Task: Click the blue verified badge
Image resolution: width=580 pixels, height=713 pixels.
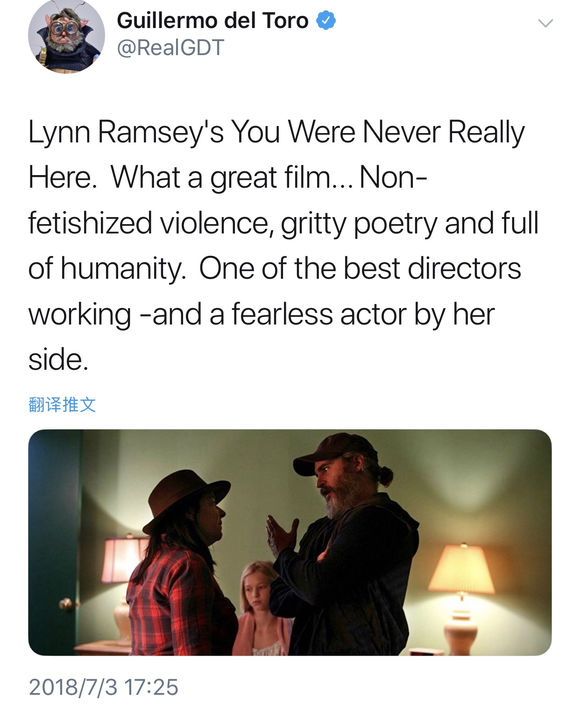Action: 326,20
